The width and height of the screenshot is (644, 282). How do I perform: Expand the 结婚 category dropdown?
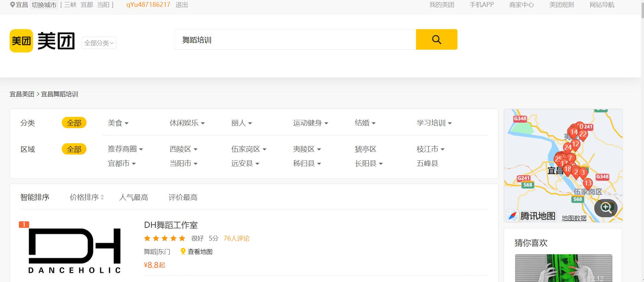click(365, 123)
